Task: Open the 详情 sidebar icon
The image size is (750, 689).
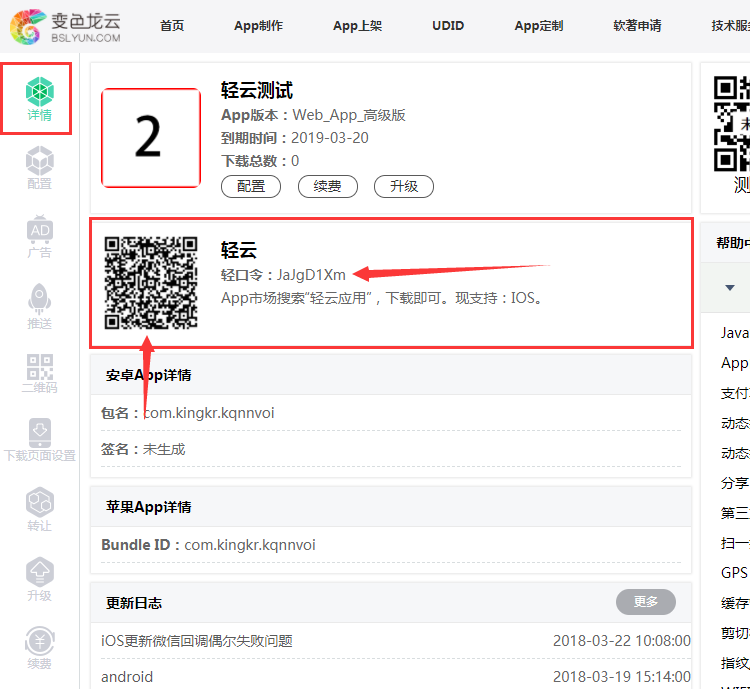Action: pos(39,99)
